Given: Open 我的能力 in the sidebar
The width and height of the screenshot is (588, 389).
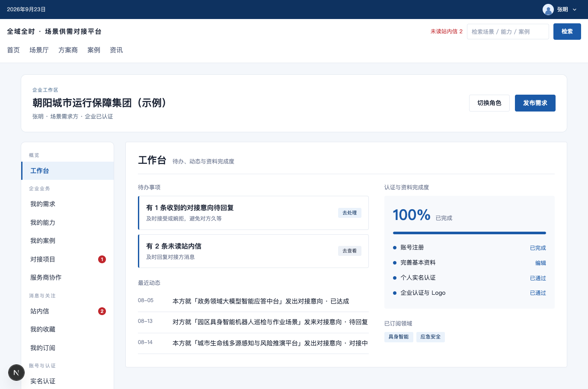Looking at the screenshot, I should [67, 223].
